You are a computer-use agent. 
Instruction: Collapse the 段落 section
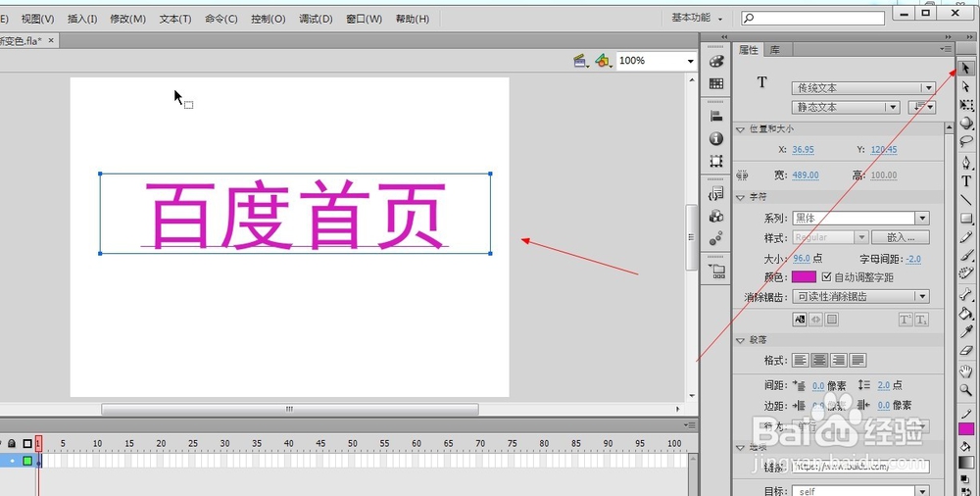tap(741, 340)
